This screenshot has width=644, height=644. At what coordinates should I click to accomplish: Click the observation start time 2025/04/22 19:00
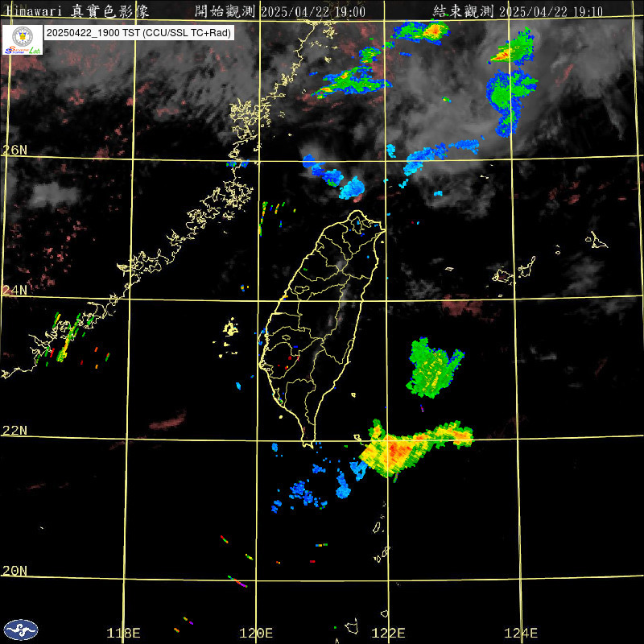tap(280, 11)
